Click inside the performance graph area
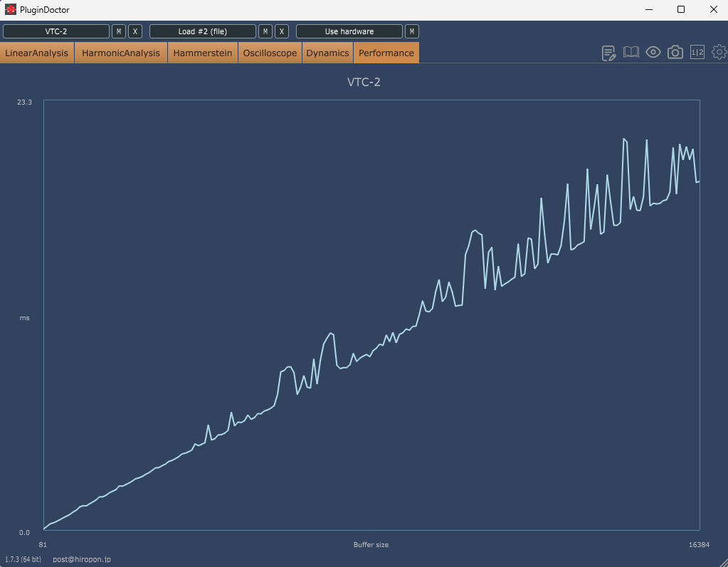 coord(371,314)
